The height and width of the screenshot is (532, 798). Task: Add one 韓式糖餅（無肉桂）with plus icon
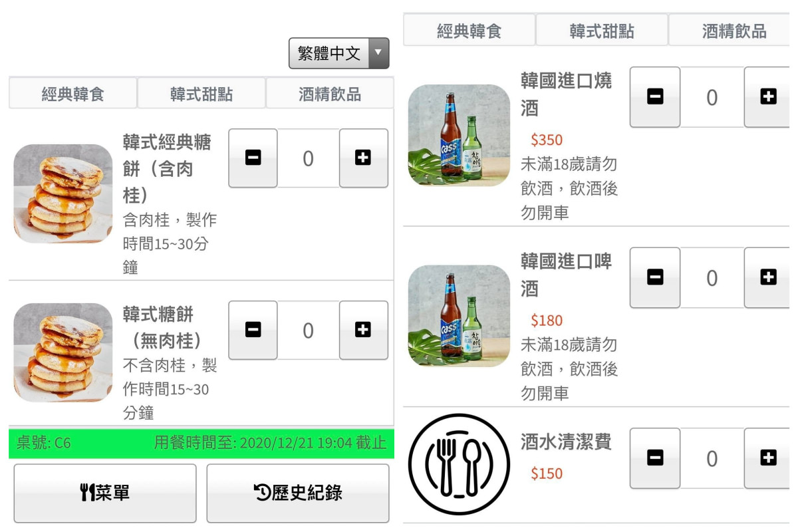click(x=364, y=331)
